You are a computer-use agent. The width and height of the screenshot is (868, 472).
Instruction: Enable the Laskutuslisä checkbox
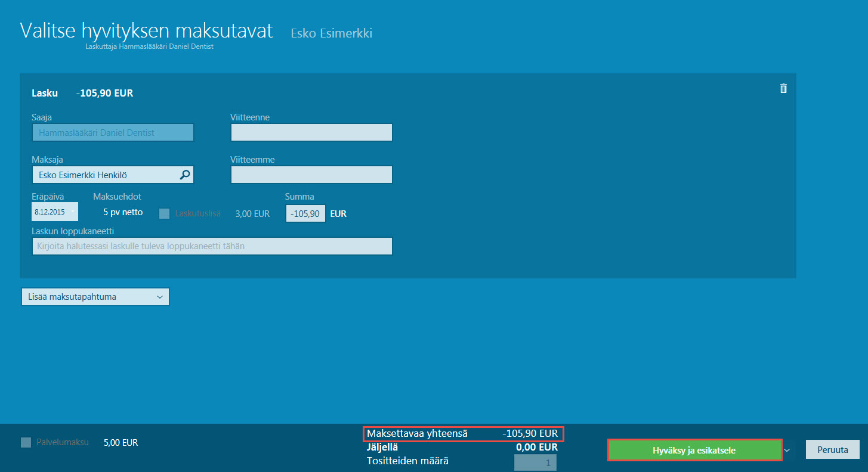point(164,213)
